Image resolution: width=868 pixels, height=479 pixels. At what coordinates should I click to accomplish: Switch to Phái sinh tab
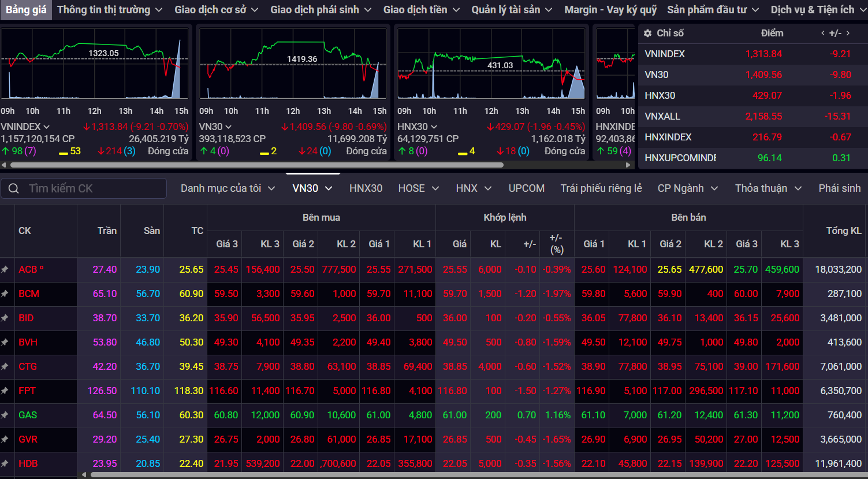[839, 188]
